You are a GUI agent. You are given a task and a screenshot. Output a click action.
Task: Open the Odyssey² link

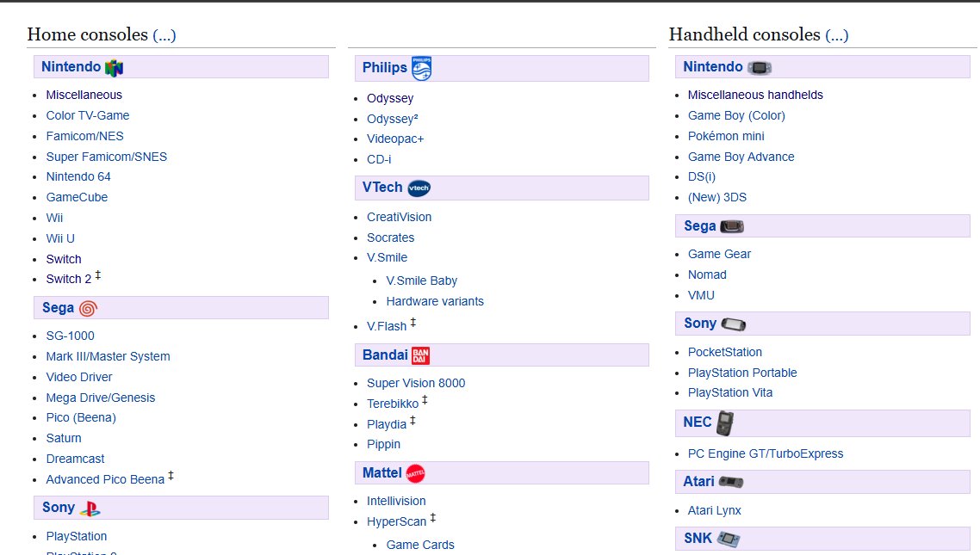tap(393, 119)
